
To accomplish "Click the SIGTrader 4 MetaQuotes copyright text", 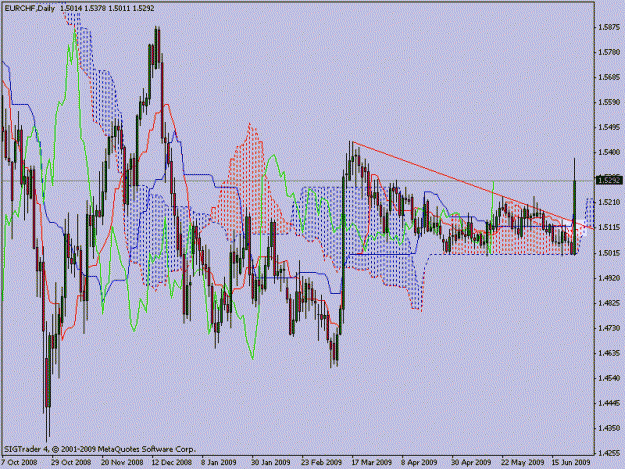I will click(99, 449).
